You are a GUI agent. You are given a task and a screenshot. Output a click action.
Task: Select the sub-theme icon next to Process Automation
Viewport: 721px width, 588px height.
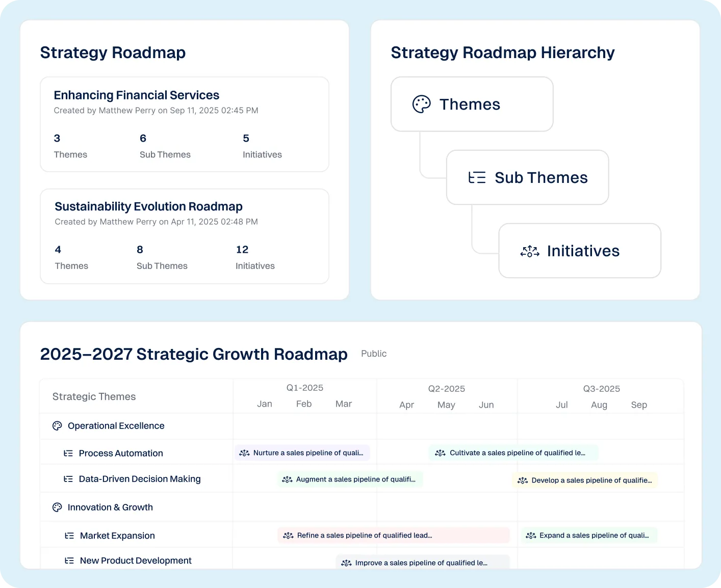(x=69, y=452)
